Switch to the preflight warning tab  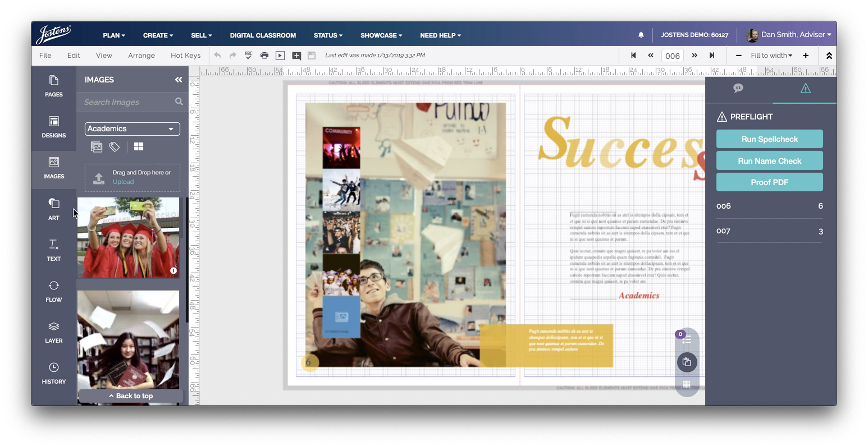pyautogui.click(x=805, y=89)
